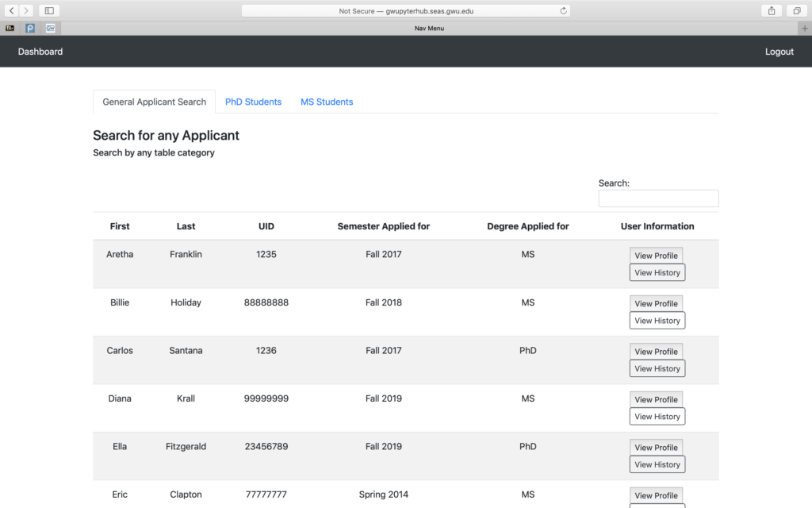View History for Diana Krall
Screen dimensions: 812x508
tap(657, 417)
